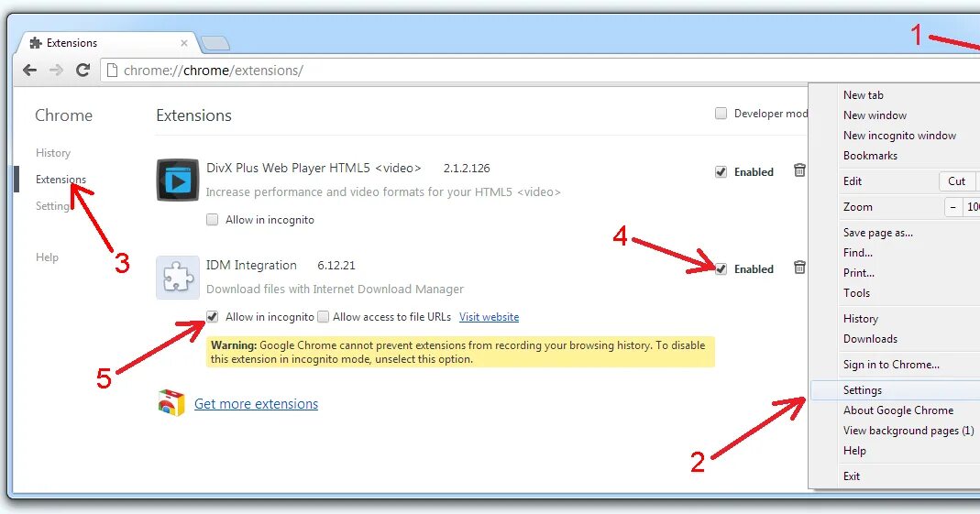The width and height of the screenshot is (980, 514).
Task: Click the Cut button in Edit row
Action: coord(957,181)
